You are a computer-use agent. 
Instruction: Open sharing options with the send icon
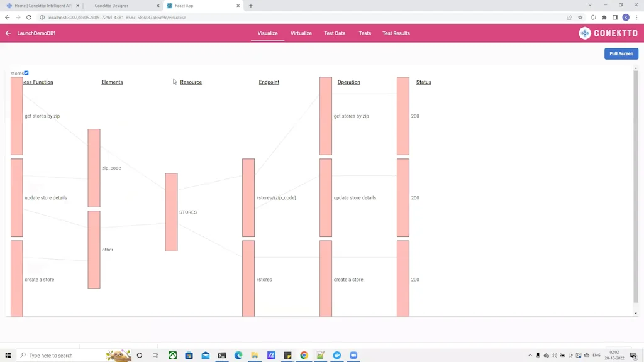click(x=569, y=18)
